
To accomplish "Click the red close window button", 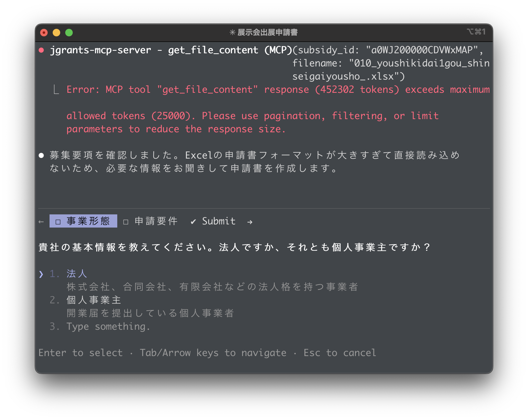I will click(x=44, y=33).
